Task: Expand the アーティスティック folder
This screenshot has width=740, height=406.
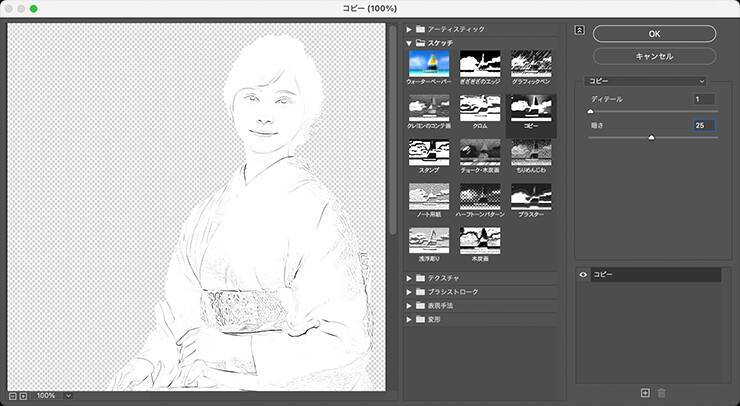Action: [x=410, y=29]
